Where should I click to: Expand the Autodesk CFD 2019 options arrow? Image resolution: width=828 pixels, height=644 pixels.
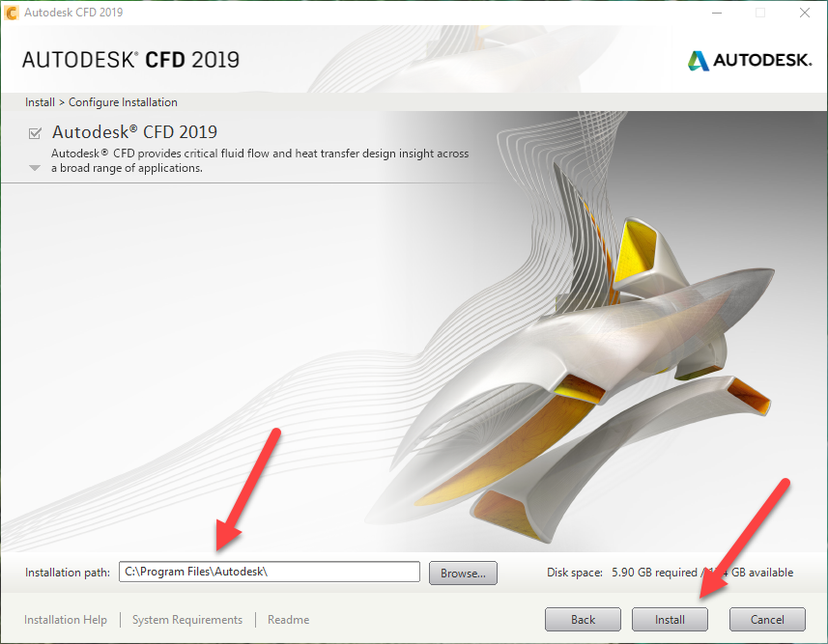click(x=35, y=168)
